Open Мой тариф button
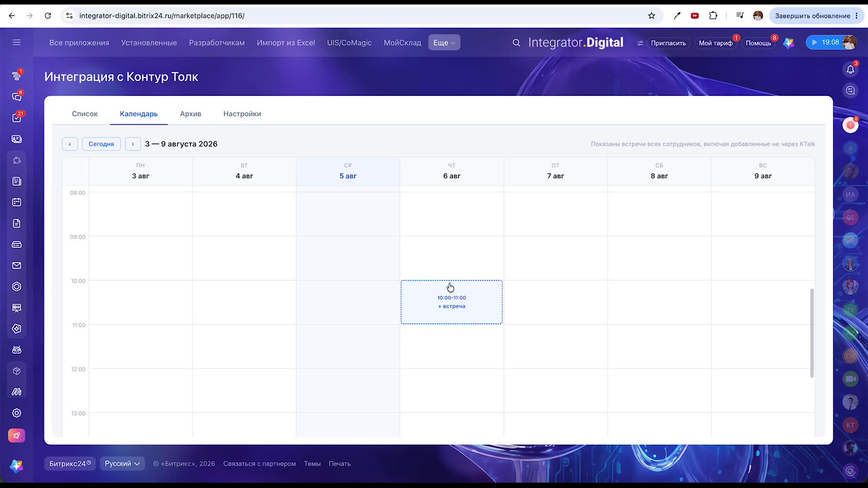868x488 pixels. [716, 43]
